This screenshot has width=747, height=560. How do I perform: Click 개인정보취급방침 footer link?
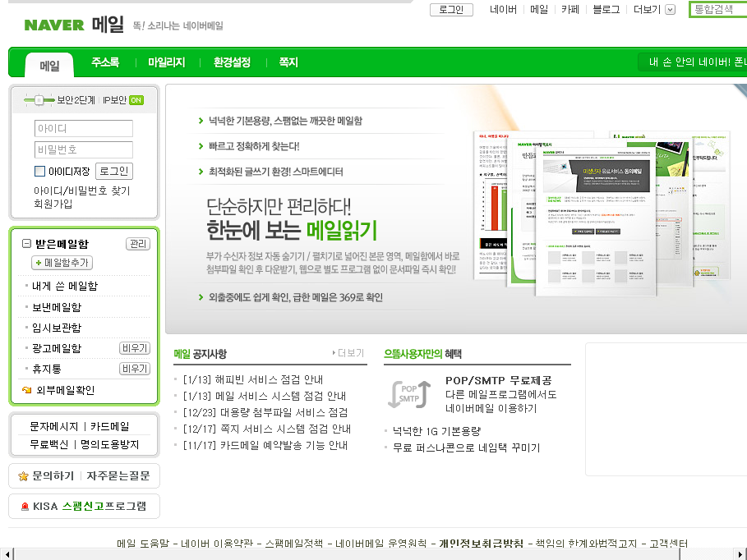pyautogui.click(x=481, y=543)
